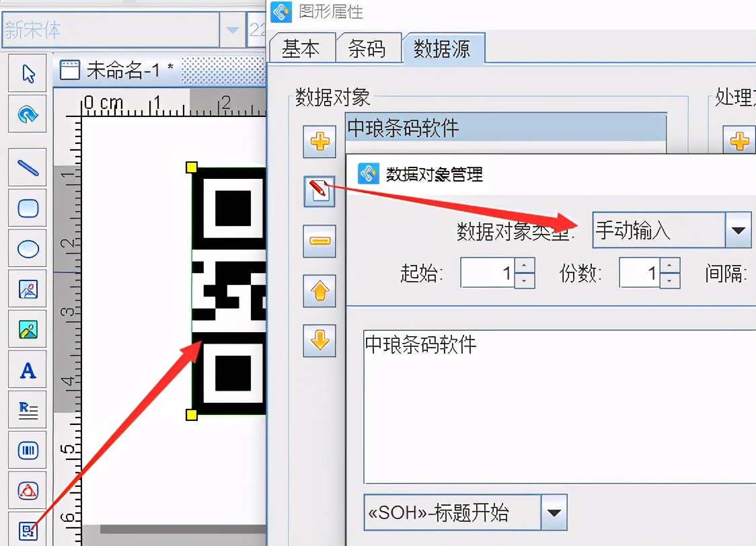
Task: Click in the 中琅条码软件 text area
Action: [560, 407]
